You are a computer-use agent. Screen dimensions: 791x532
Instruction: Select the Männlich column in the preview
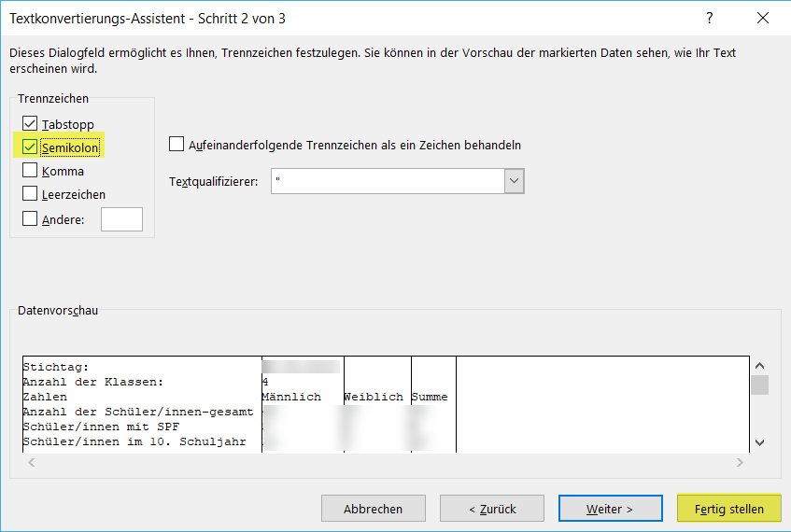[x=302, y=397]
